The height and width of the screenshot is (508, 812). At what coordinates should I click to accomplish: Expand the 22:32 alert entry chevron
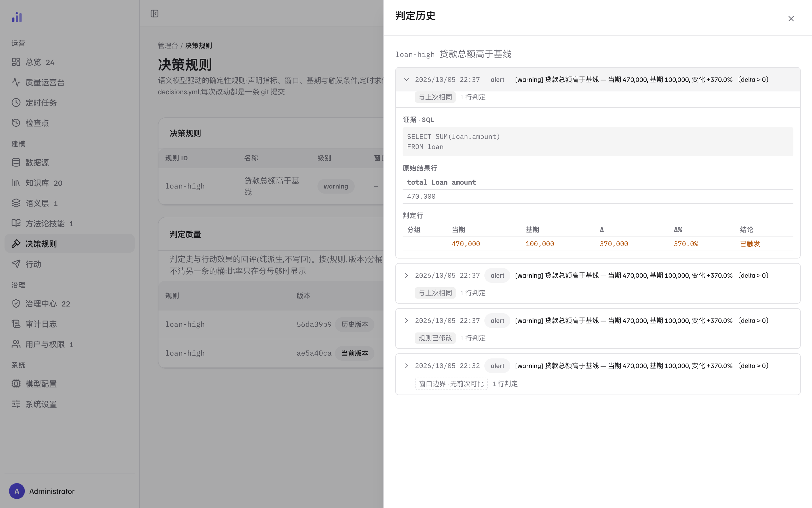pyautogui.click(x=406, y=365)
